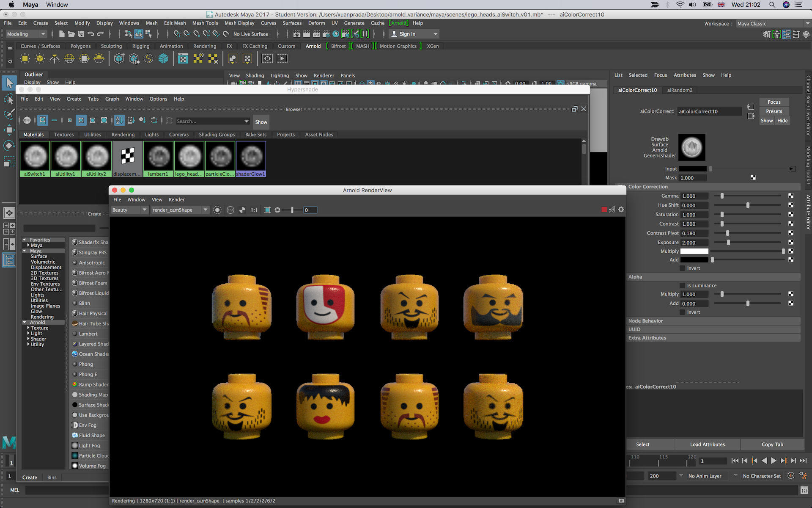Image resolution: width=812 pixels, height=508 pixels.
Task: Click the Exposure slider track
Action: [747, 242]
